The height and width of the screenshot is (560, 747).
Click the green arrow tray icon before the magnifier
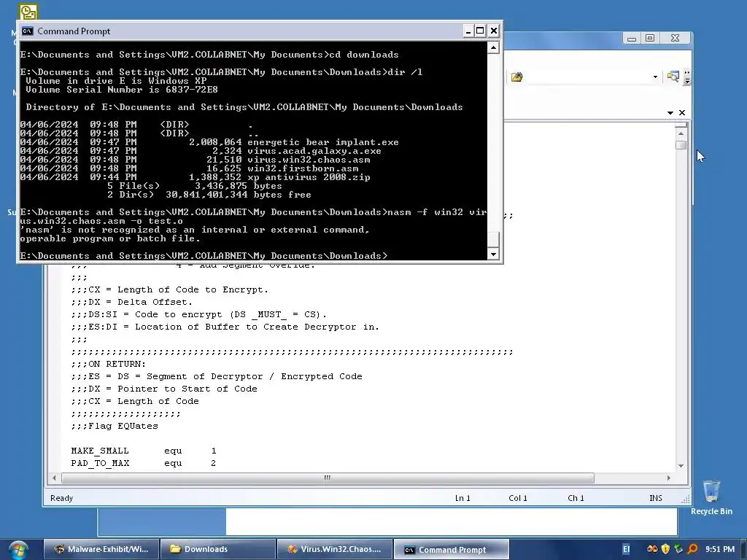(x=679, y=549)
